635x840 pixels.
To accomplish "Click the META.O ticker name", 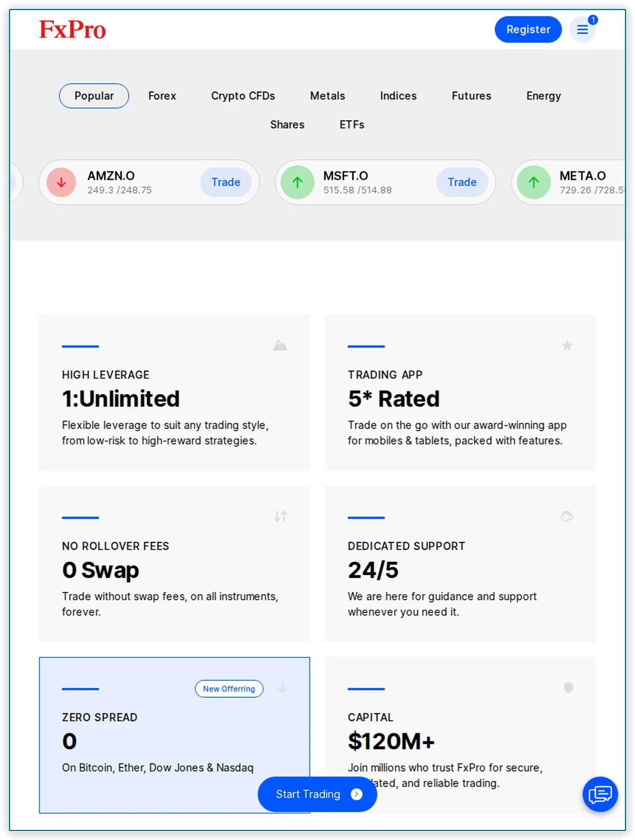I will click(x=583, y=176).
